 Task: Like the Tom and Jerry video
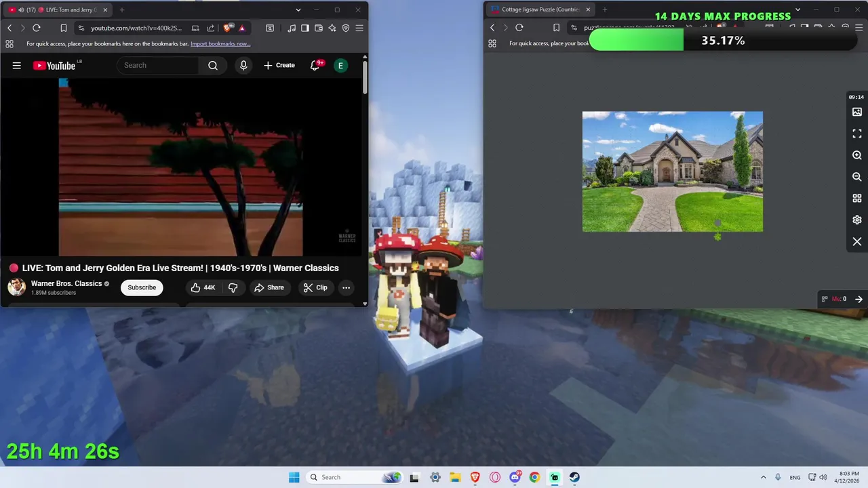coord(203,287)
